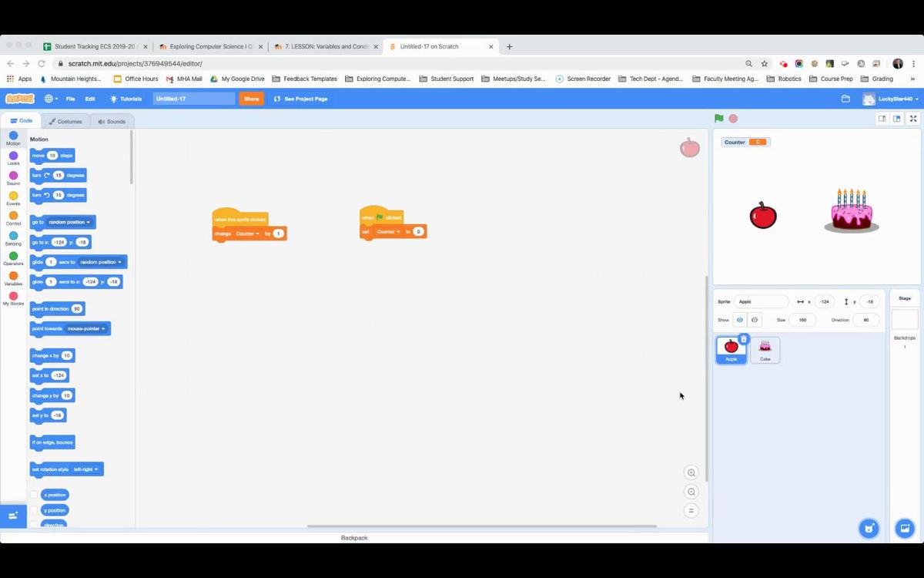The height and width of the screenshot is (578, 924).
Task: Switch to the Code tab
Action: 22,121
